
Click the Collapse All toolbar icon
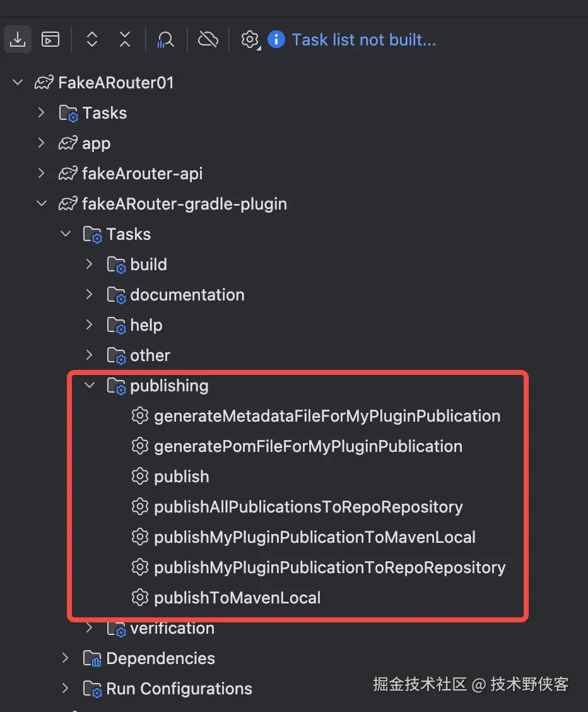(x=125, y=40)
